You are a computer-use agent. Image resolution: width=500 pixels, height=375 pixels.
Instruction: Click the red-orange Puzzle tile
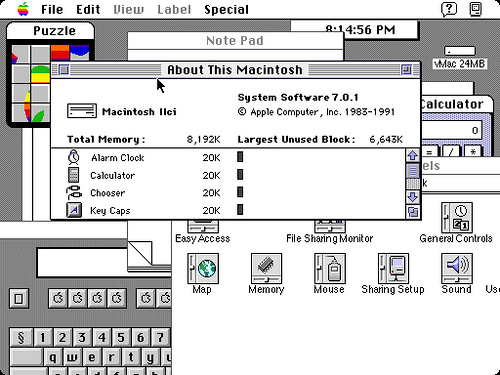60,53
